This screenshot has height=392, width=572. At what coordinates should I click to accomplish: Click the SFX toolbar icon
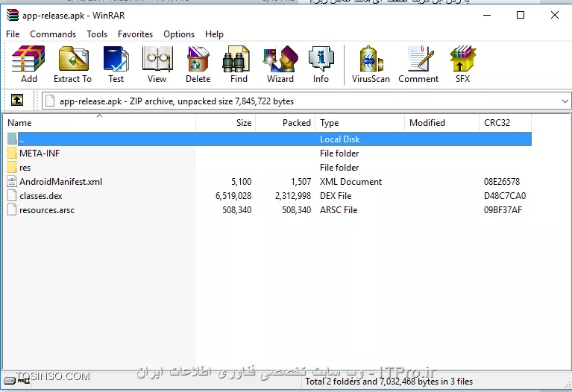(x=462, y=64)
